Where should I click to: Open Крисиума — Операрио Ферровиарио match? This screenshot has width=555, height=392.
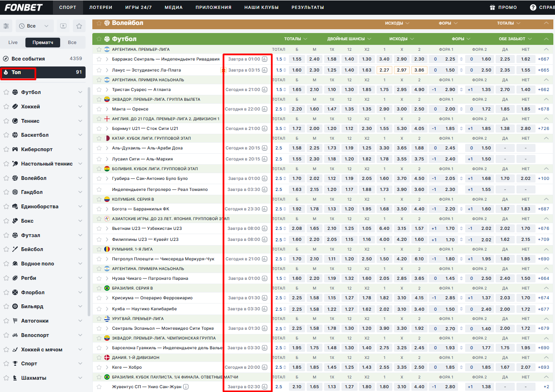152,298
